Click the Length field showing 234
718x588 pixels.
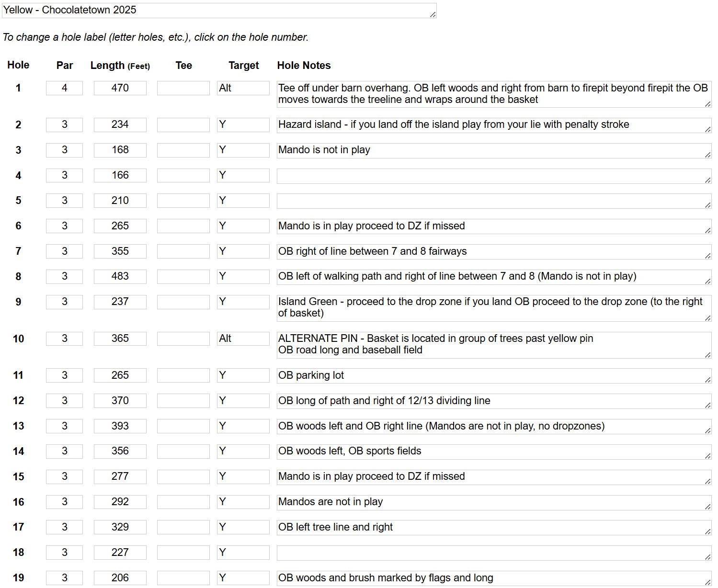120,125
